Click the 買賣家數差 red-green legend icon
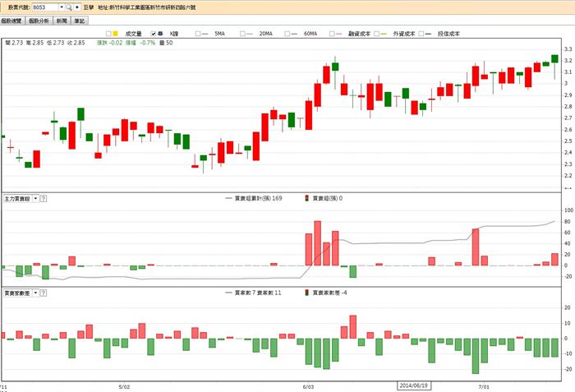The height and width of the screenshot is (392, 575). click(x=307, y=292)
